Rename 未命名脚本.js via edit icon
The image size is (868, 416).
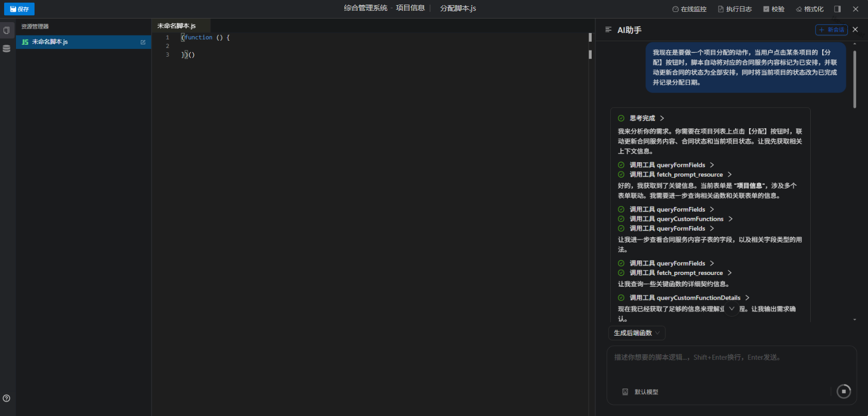click(x=143, y=42)
